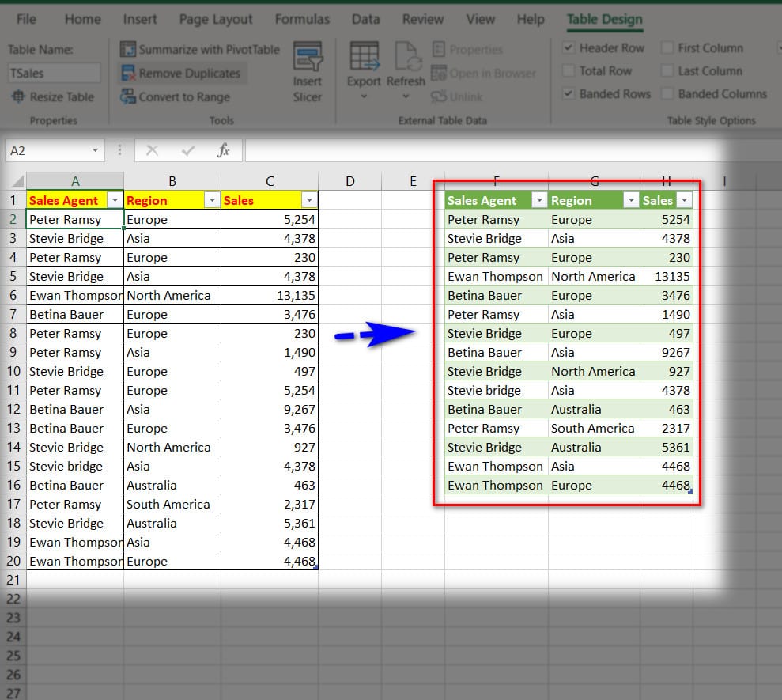The image size is (782, 700).
Task: Disable the Header Row checkbox
Action: 568,48
